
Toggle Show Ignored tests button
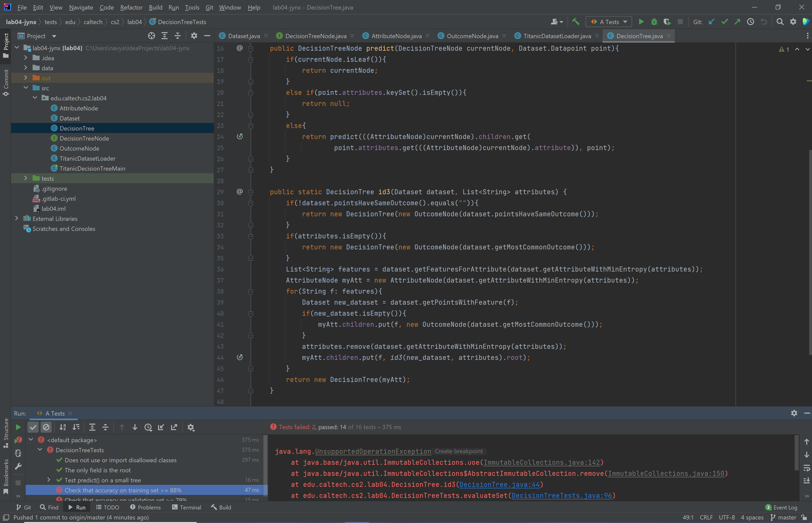coord(46,427)
